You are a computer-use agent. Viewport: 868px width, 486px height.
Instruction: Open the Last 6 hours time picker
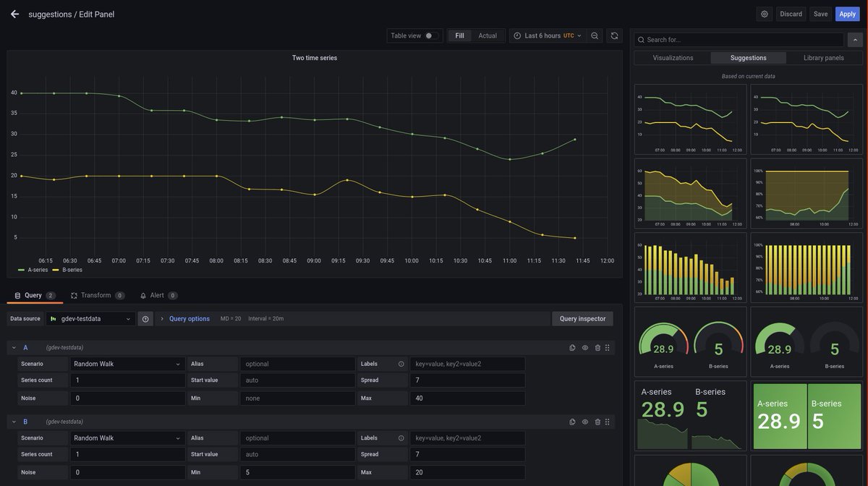click(x=548, y=35)
